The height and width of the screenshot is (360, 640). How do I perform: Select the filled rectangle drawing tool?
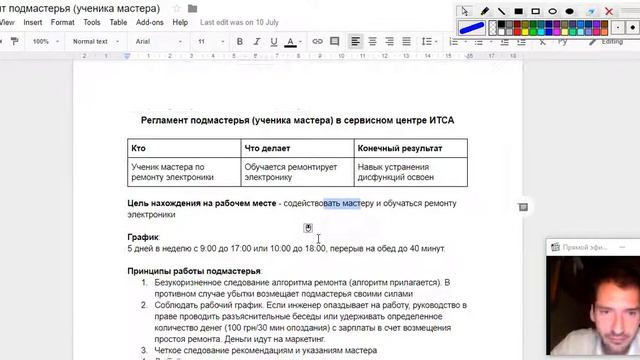(x=518, y=11)
